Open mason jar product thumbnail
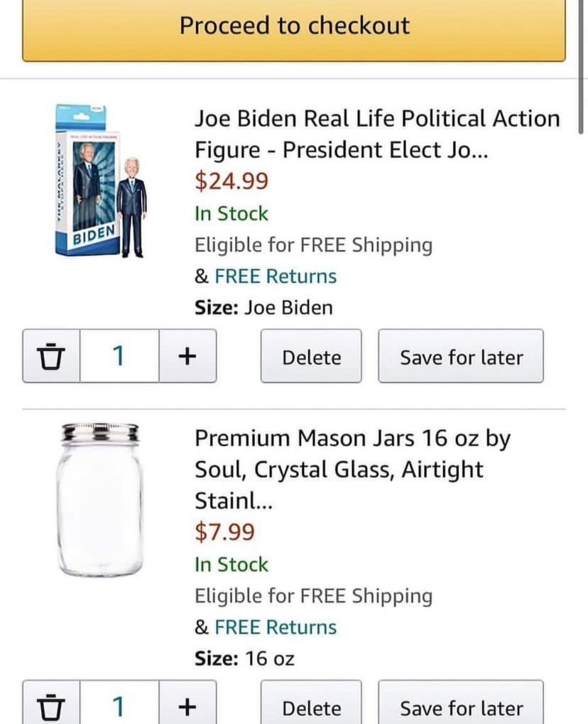The width and height of the screenshot is (588, 724). 100,500
